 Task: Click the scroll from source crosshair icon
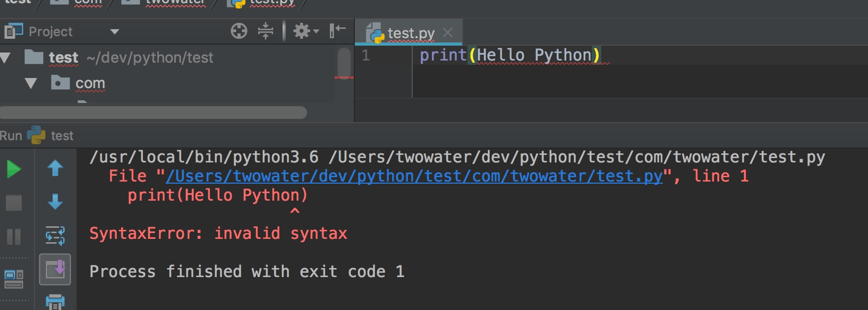239,31
